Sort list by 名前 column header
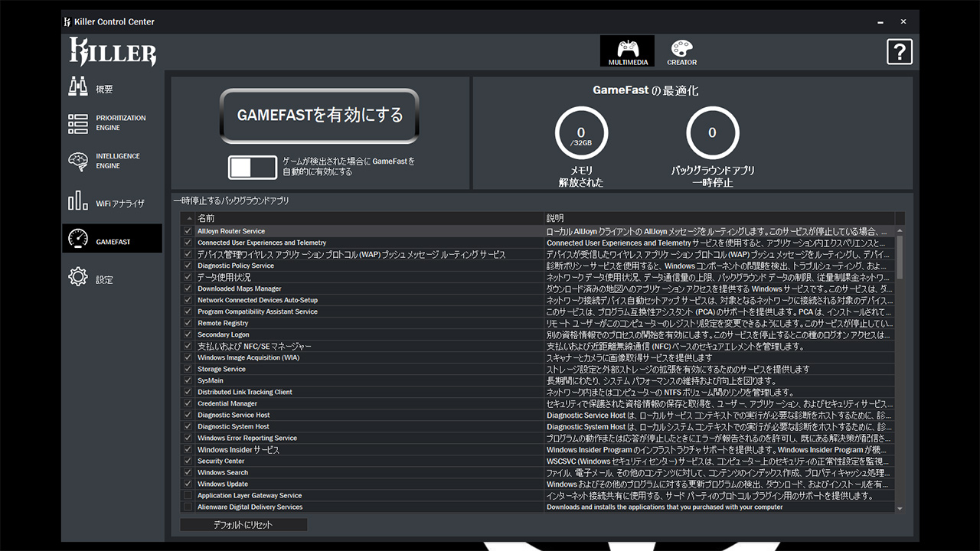This screenshot has height=551, width=980. pos(369,218)
